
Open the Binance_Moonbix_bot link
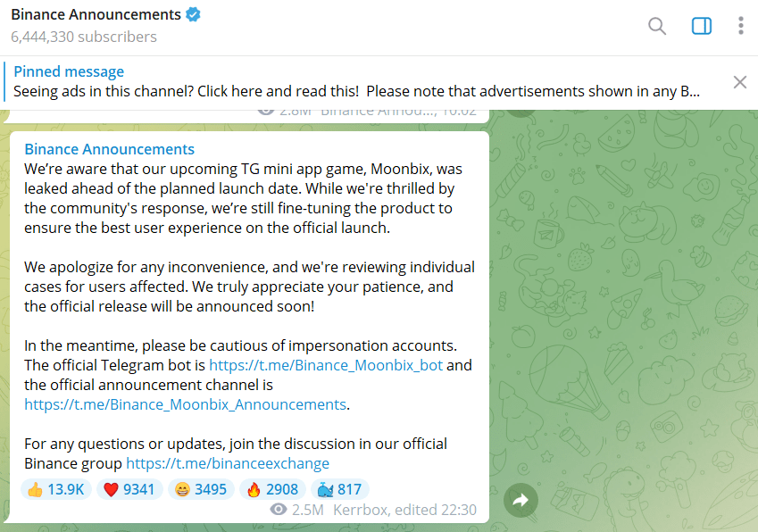click(x=326, y=365)
